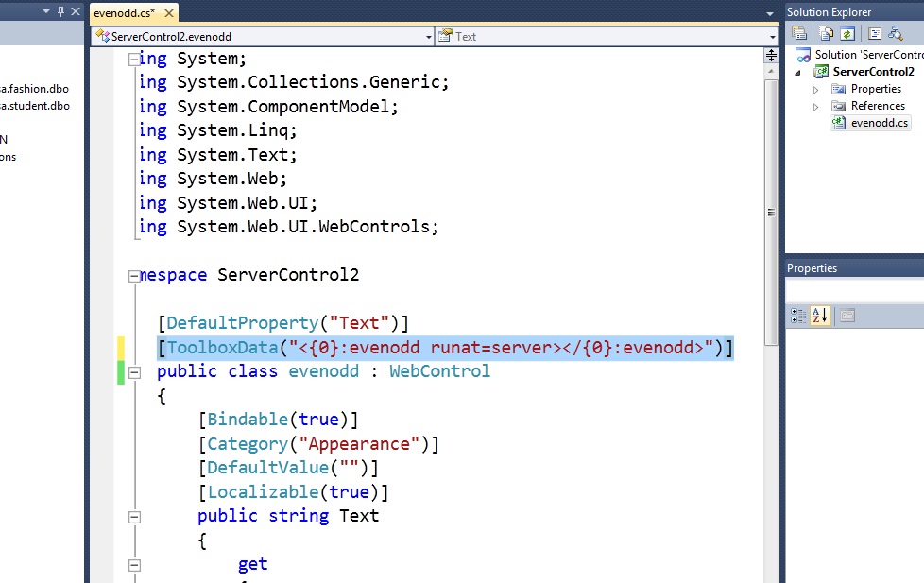Switch Properties panel to Categorized view

tap(800, 315)
